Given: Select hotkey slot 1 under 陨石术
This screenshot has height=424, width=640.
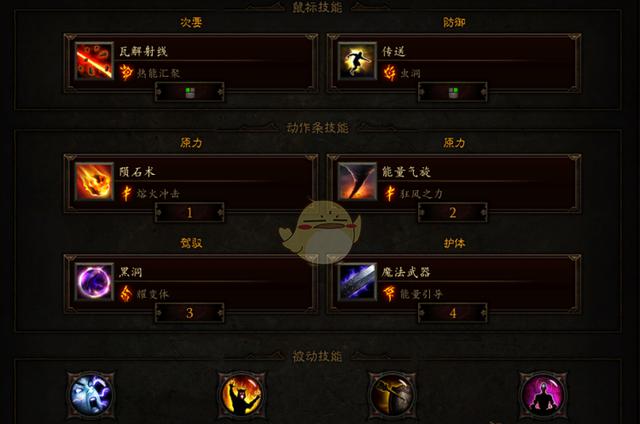Looking at the screenshot, I should click(x=189, y=213).
